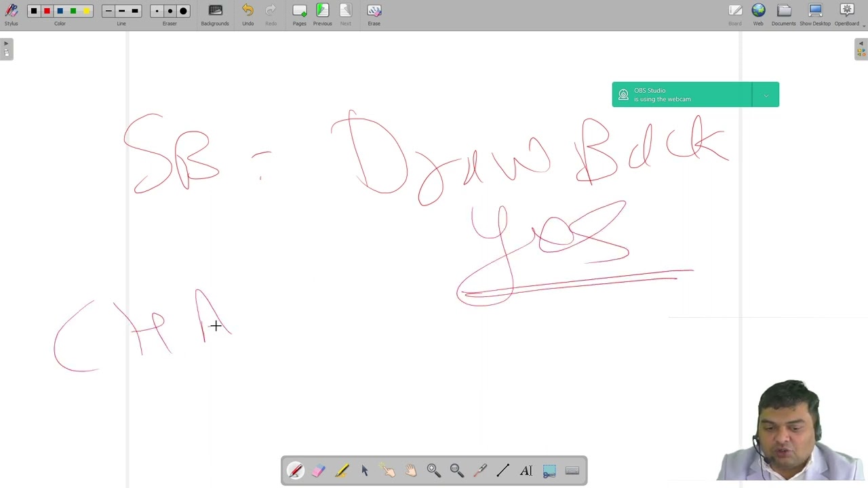This screenshot has height=488, width=868.
Task: Select the thinnest line width
Action: [108, 11]
